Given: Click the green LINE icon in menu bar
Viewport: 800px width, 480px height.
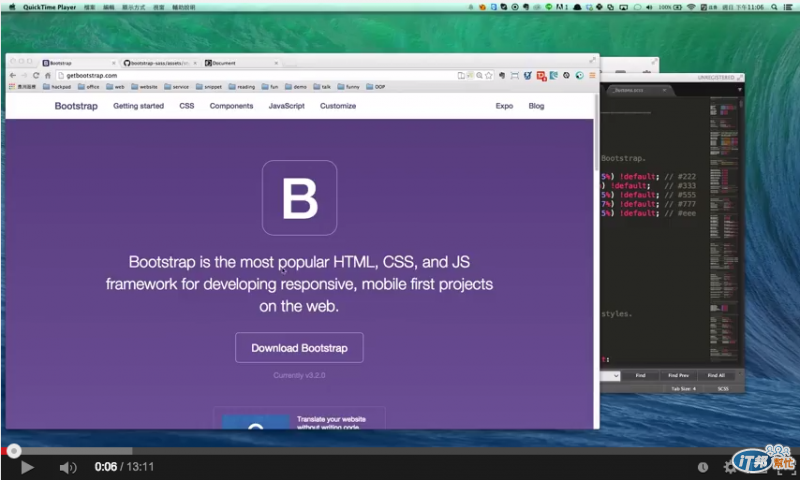Looking at the screenshot, I should [549, 7].
